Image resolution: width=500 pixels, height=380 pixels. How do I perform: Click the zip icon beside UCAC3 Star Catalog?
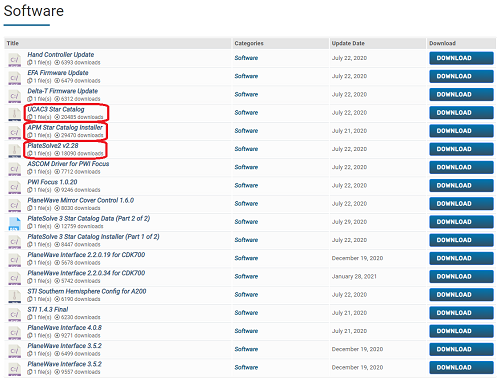tap(15, 115)
